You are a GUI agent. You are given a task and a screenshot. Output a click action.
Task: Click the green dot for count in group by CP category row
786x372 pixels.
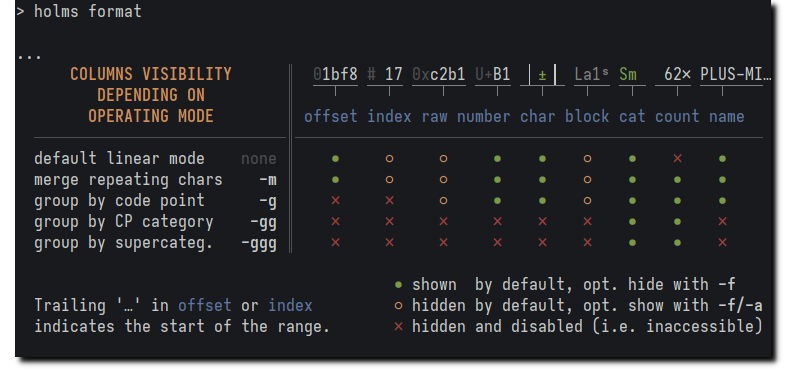point(677,222)
